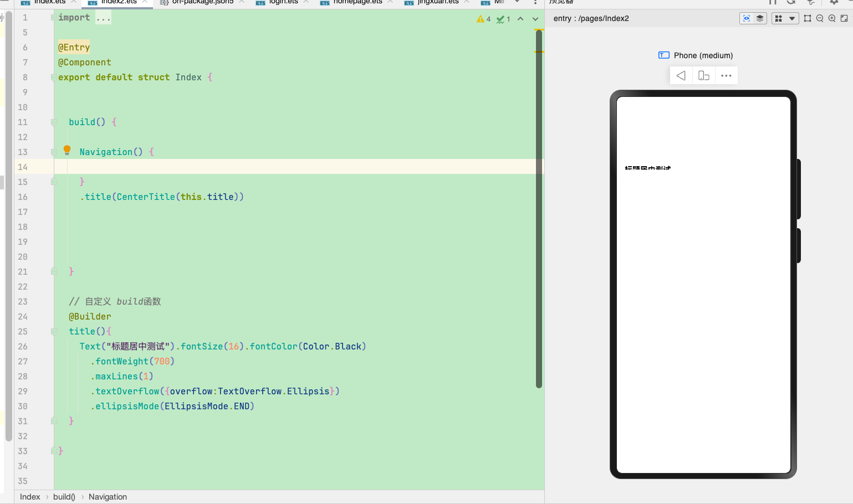Click the "Navigation()" code on line 13

[x=111, y=152]
